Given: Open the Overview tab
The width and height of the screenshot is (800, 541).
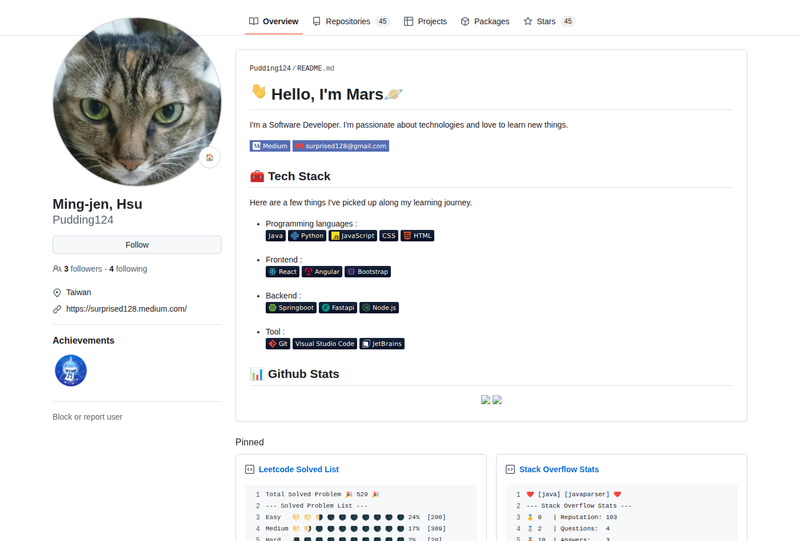Looking at the screenshot, I should click(x=273, y=21).
